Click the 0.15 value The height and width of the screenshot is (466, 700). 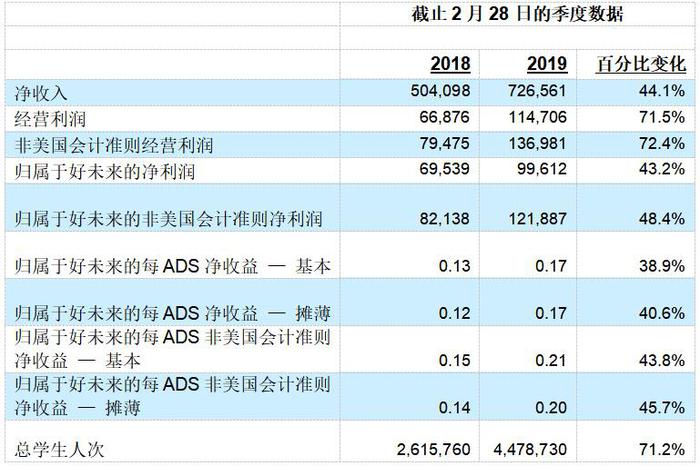coord(454,360)
